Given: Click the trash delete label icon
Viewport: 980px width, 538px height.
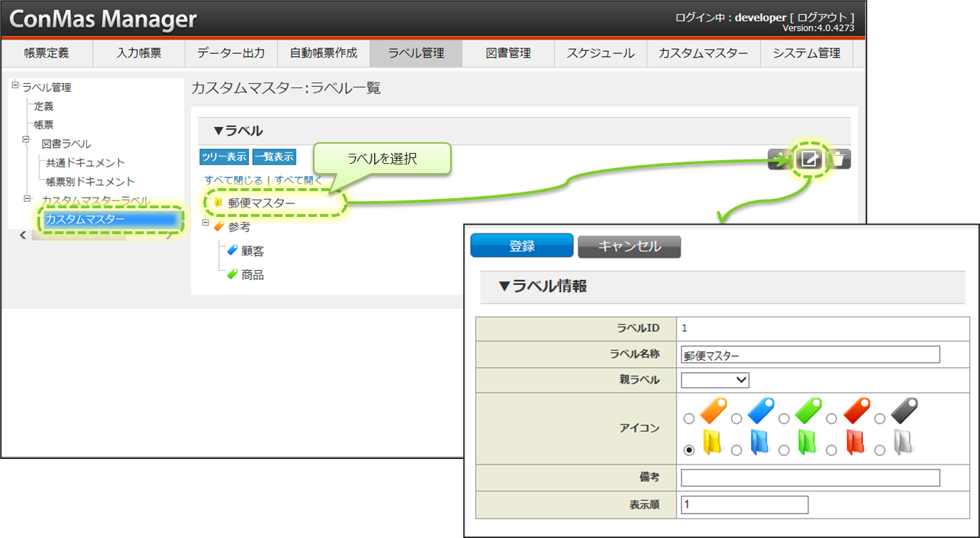Looking at the screenshot, I should point(838,159).
